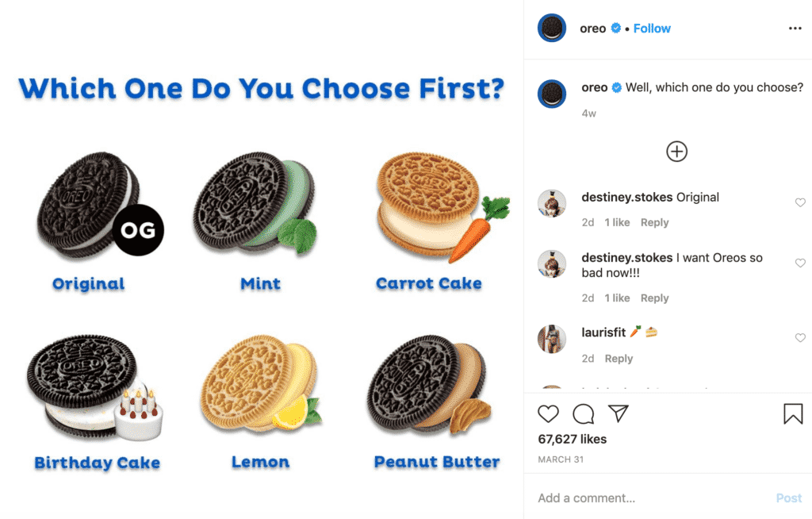Click the Carrot Cake Oreo image
This screenshot has width=812, height=519.
[x=440, y=207]
